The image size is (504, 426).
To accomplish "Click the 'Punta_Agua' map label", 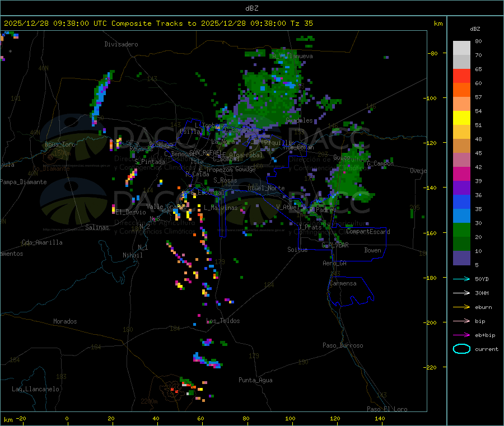I will pyautogui.click(x=255, y=380).
